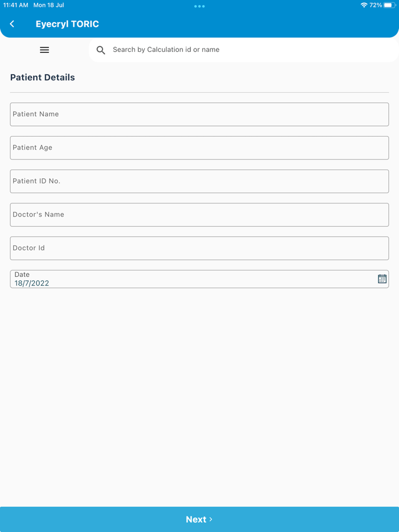Viewport: 399px width, 532px height.
Task: Open the hamburger menu
Action: pyautogui.click(x=44, y=50)
